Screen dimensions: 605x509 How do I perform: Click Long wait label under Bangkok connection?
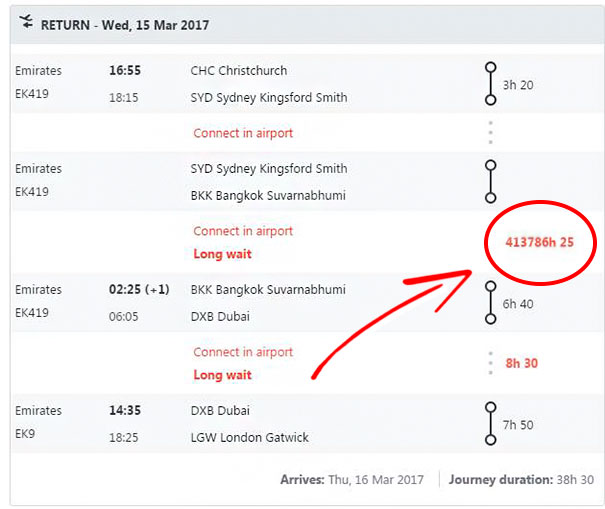[223, 254]
